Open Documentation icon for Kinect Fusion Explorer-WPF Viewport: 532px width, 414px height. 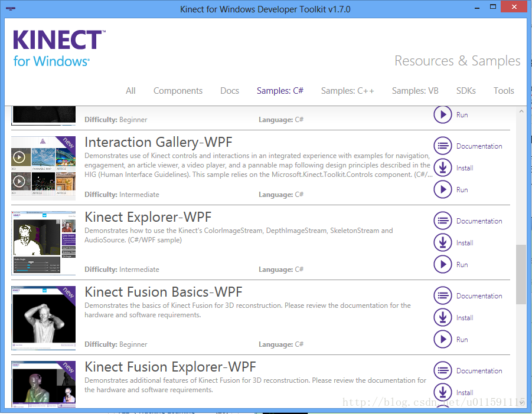[x=442, y=370]
